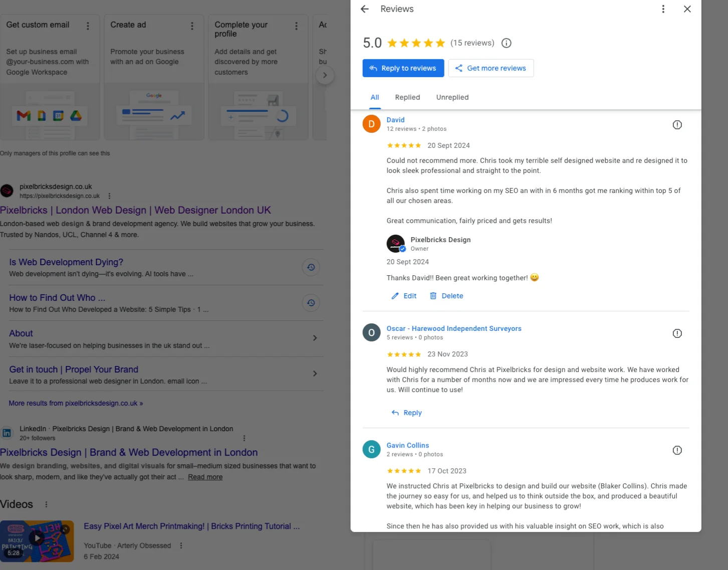This screenshot has width=728, height=570.
Task: Open three-dot menu beside Arterly Obsessed
Action: pyautogui.click(x=181, y=546)
